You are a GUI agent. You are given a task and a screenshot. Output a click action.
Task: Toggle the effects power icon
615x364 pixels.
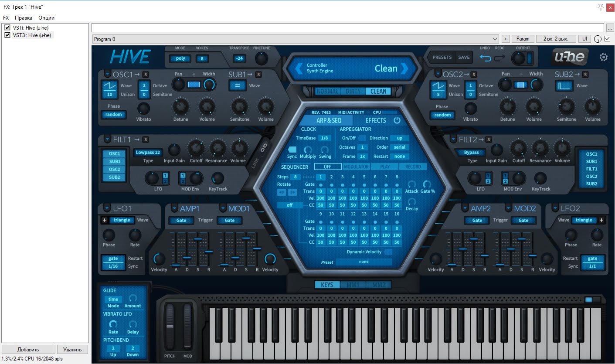point(397,120)
